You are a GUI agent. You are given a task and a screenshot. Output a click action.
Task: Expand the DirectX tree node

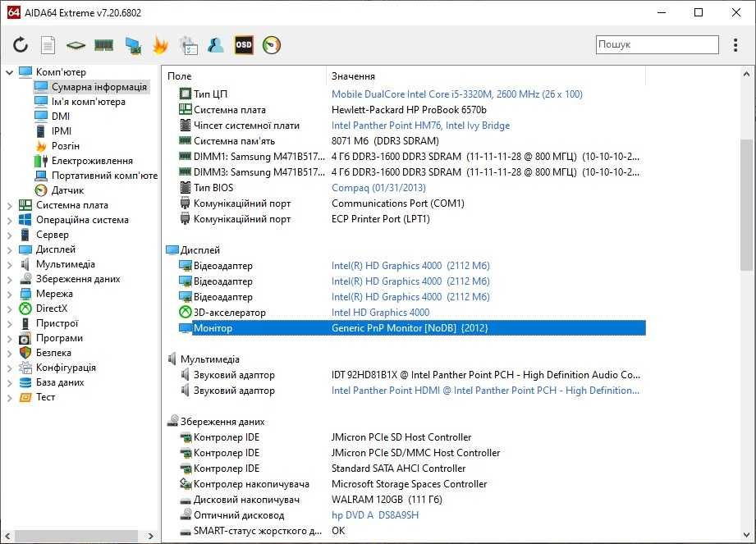[9, 309]
